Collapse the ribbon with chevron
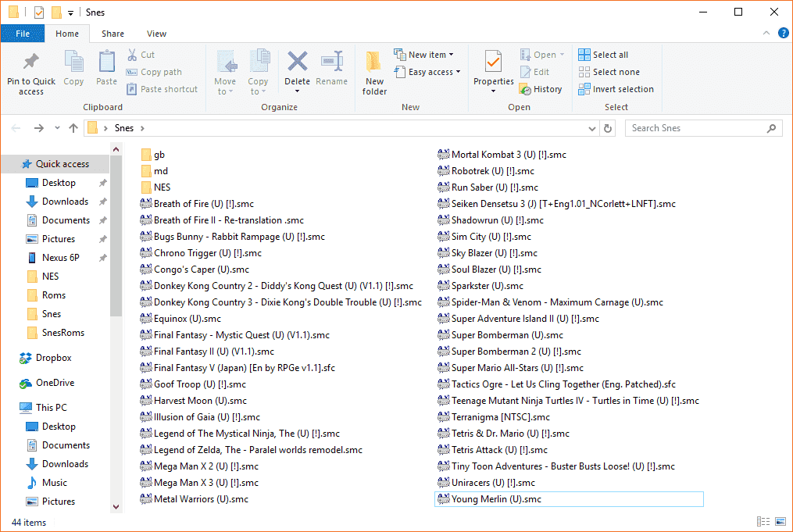The image size is (793, 532). pyautogui.click(x=766, y=34)
